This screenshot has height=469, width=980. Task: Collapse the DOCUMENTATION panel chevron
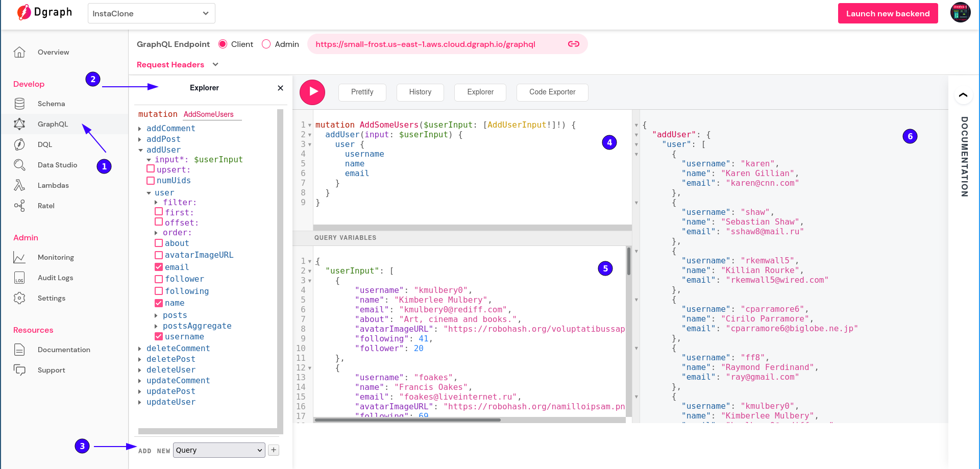[x=963, y=95]
